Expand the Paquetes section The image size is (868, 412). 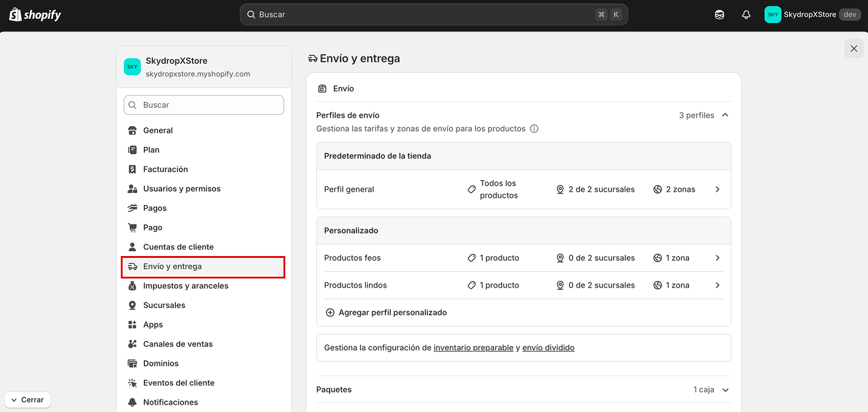(725, 390)
